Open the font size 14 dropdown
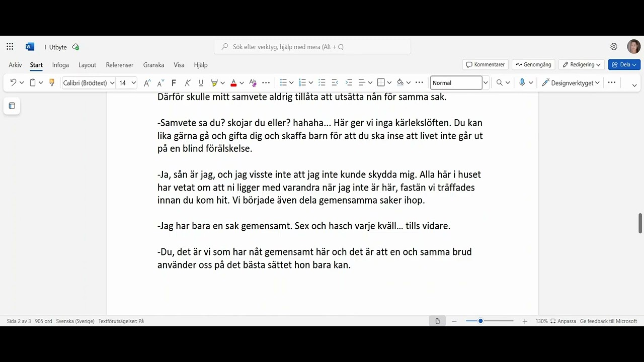The height and width of the screenshot is (362, 644). 133,83
